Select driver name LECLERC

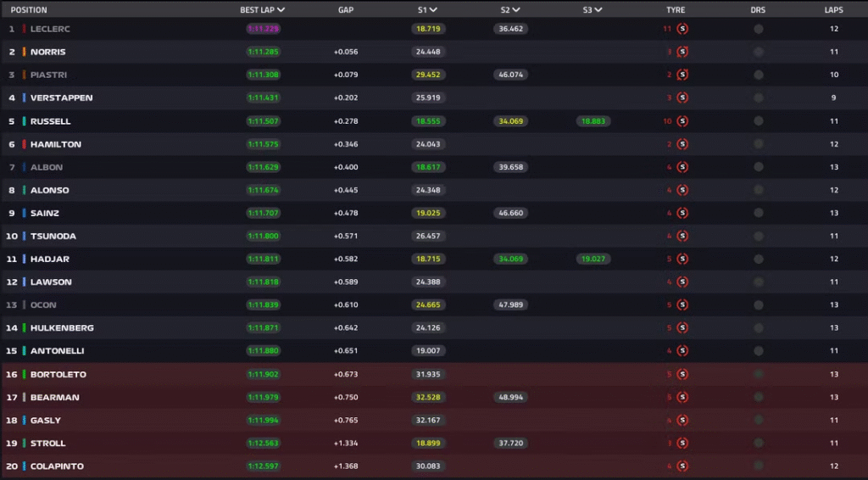point(50,29)
